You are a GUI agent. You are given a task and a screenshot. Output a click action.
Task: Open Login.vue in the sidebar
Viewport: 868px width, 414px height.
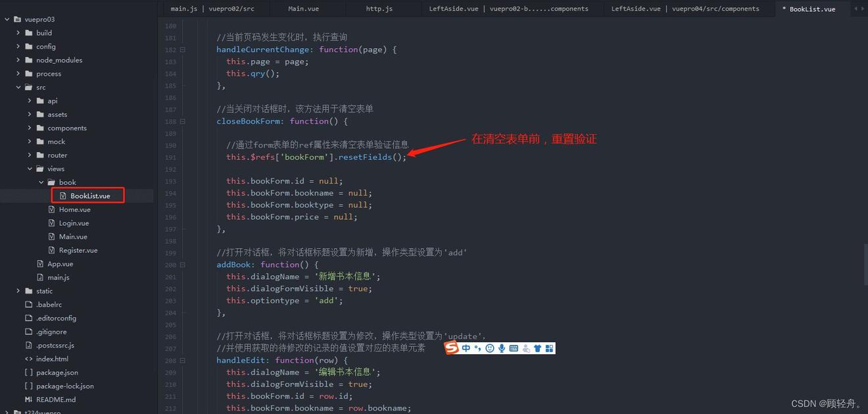pyautogui.click(x=74, y=223)
